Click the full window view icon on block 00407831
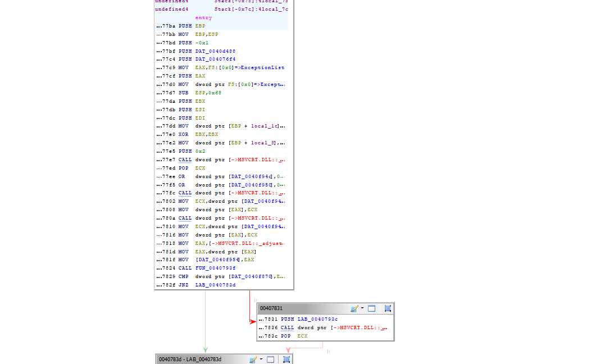The height and width of the screenshot is (364, 605). 372,308
